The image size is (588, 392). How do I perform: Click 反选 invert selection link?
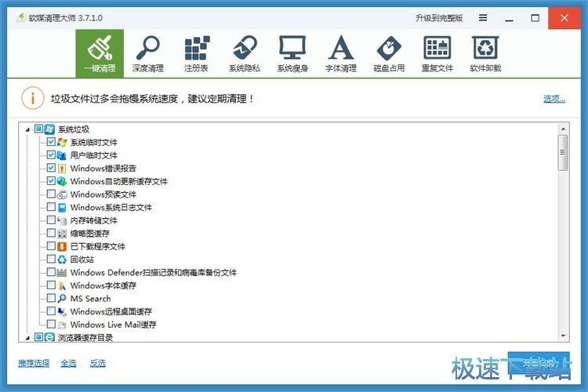point(97,363)
